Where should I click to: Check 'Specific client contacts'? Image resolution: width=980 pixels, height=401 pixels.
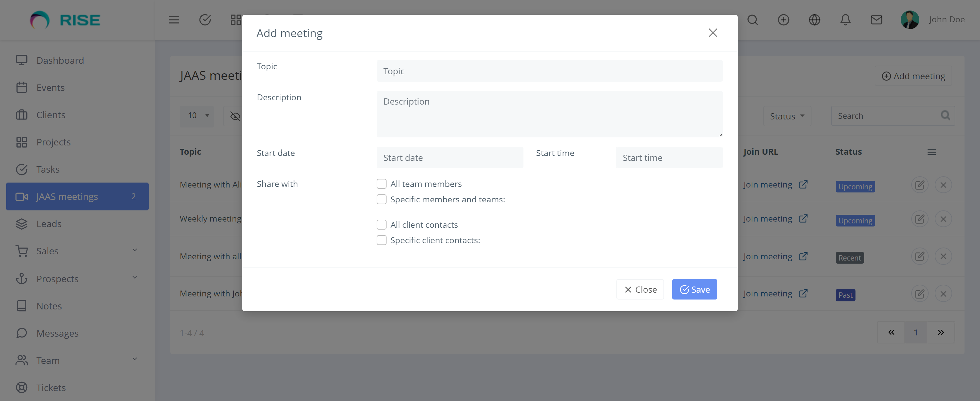(381, 240)
